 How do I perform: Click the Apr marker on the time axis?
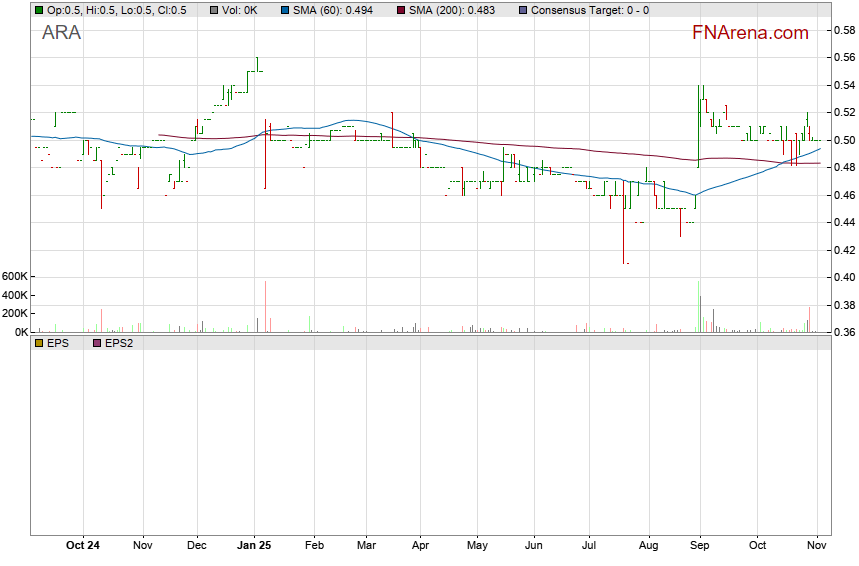pyautogui.click(x=420, y=546)
